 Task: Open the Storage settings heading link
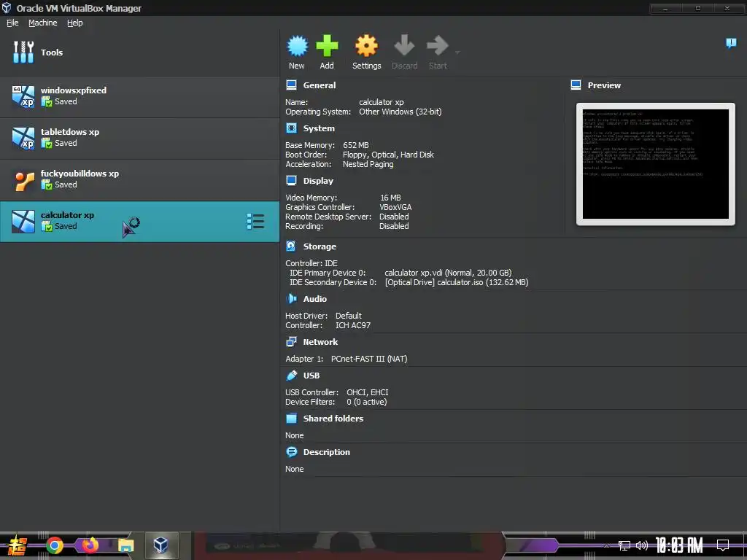pos(320,246)
